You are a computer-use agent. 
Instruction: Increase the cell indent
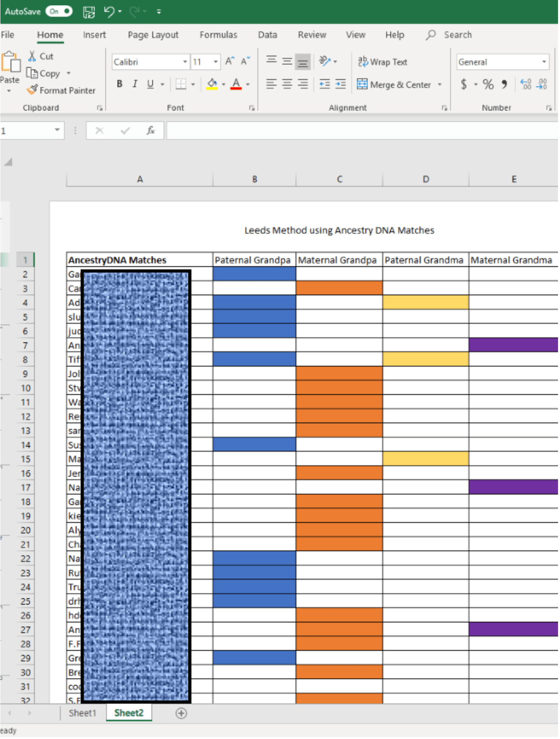click(x=340, y=84)
